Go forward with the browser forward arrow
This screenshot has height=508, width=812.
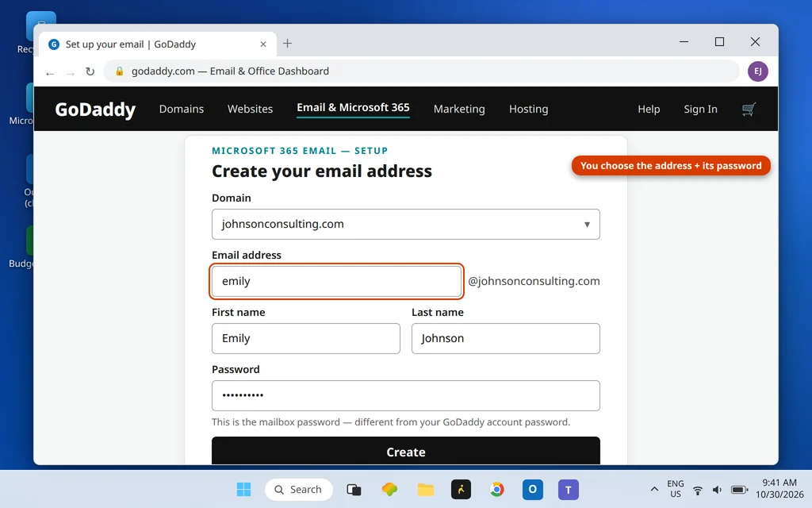71,73
